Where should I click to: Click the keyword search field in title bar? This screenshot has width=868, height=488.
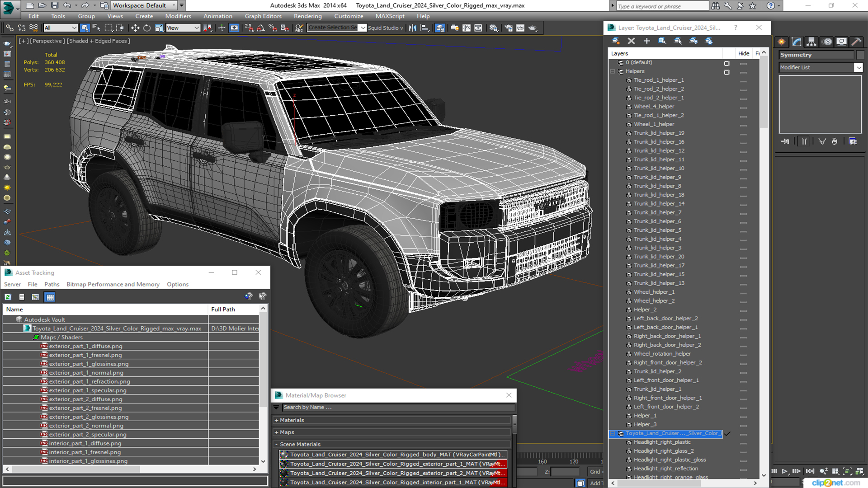(662, 6)
